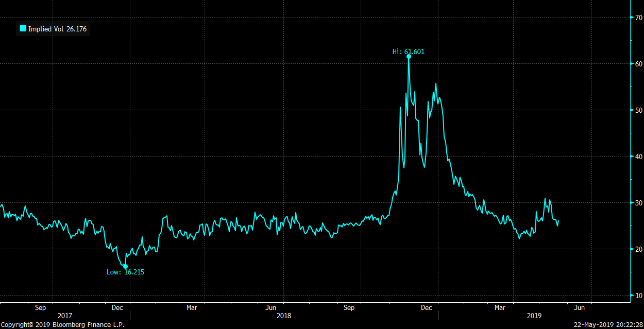The image size is (644, 329).
Task: Click the Hi: 61.601 peak label
Action: tap(409, 51)
